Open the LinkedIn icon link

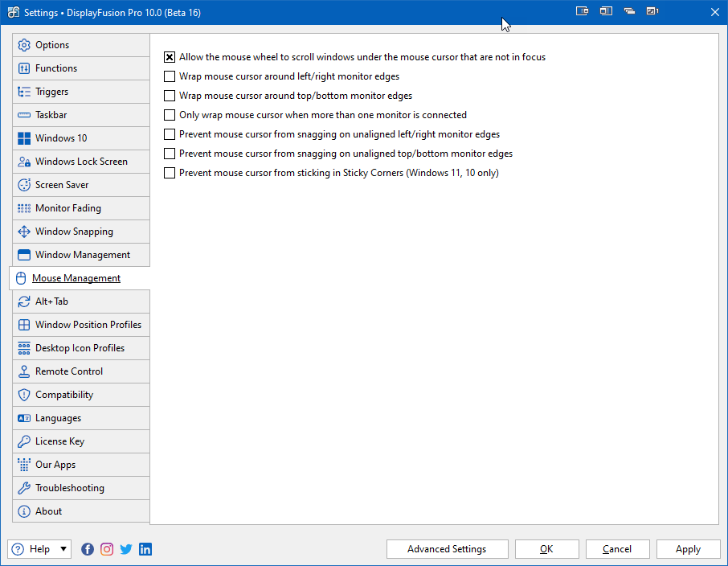point(145,549)
